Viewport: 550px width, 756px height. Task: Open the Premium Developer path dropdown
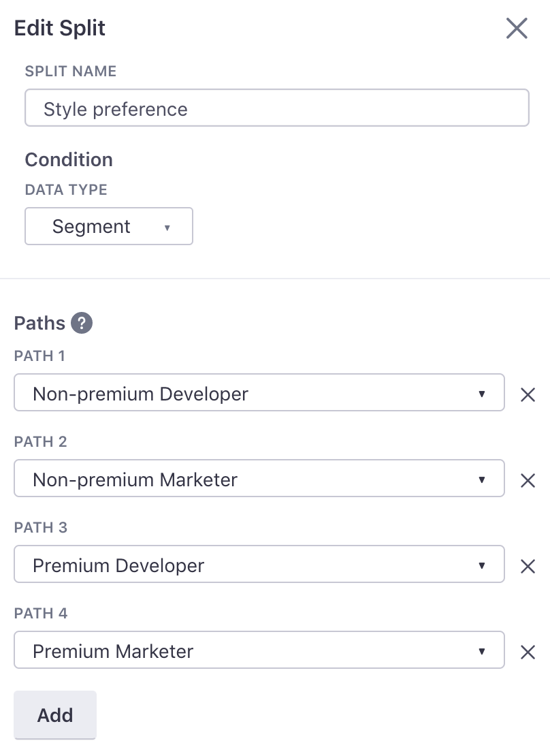(259, 564)
